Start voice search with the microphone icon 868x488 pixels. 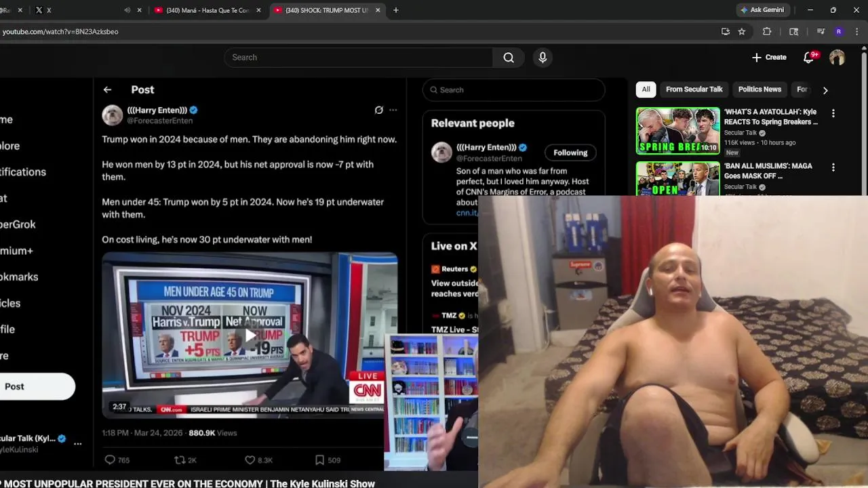pos(542,58)
